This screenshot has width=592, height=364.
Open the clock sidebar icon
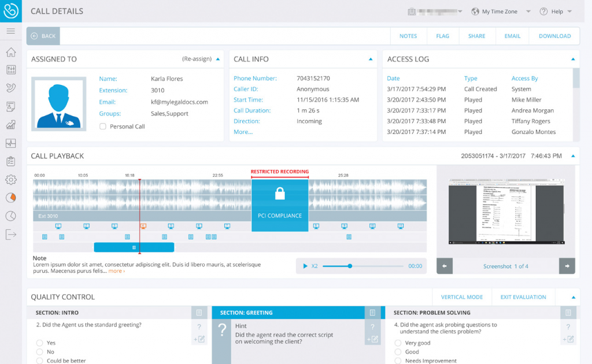pyautogui.click(x=10, y=216)
